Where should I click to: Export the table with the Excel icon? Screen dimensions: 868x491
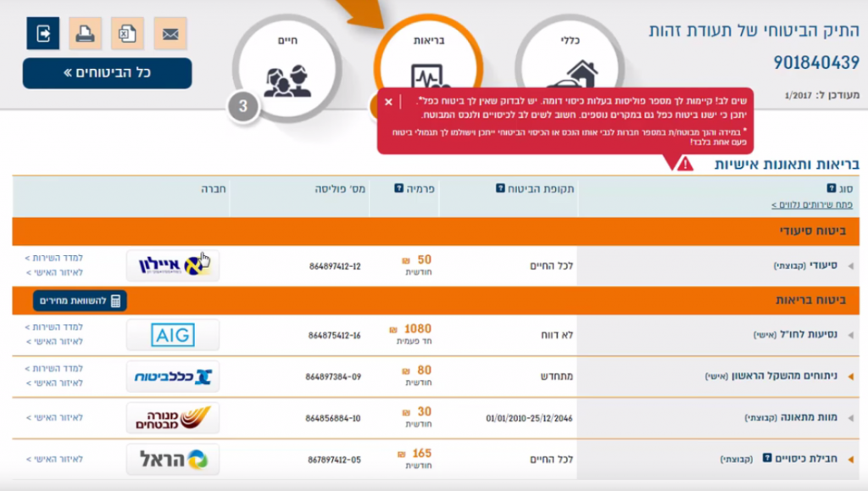tap(127, 34)
